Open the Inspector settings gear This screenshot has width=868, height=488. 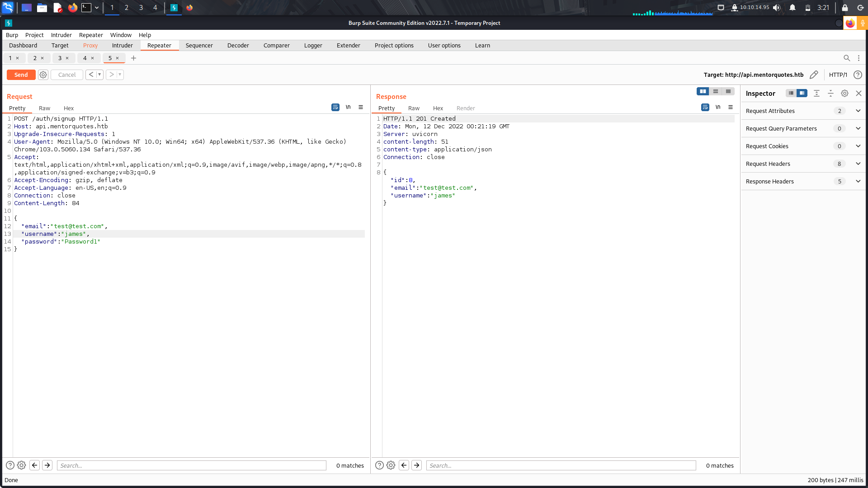(844, 93)
